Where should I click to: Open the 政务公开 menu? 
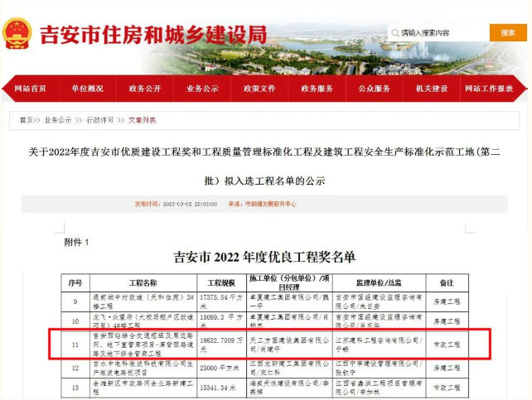pyautogui.click(x=145, y=89)
